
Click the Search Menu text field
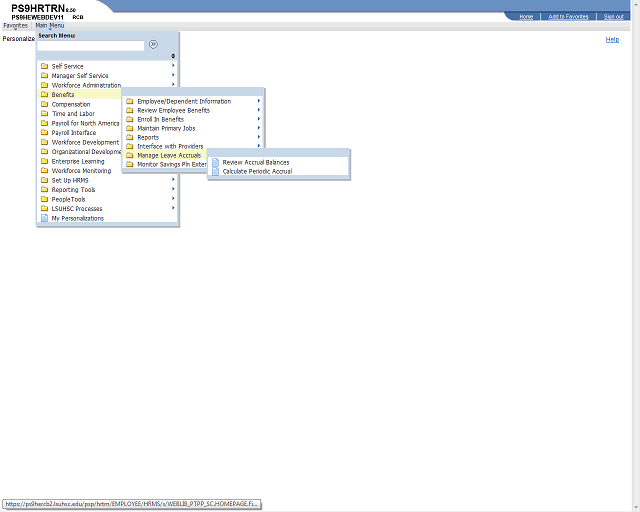[x=91, y=45]
